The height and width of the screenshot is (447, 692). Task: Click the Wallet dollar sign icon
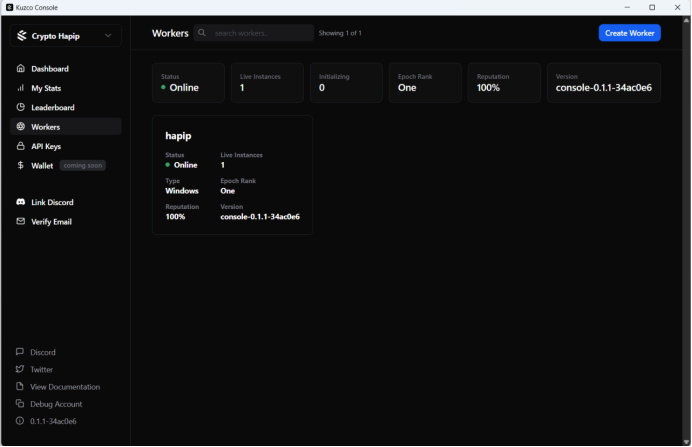tap(20, 165)
